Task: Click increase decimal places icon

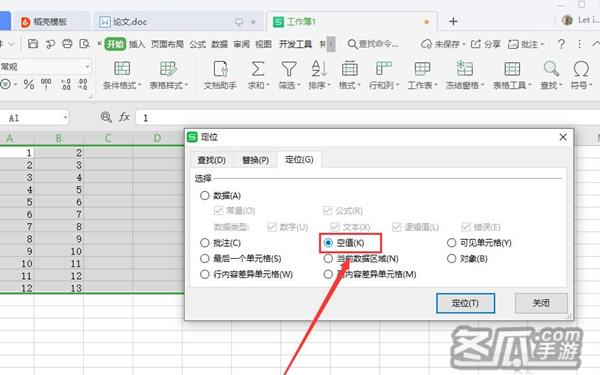Action: point(65,84)
